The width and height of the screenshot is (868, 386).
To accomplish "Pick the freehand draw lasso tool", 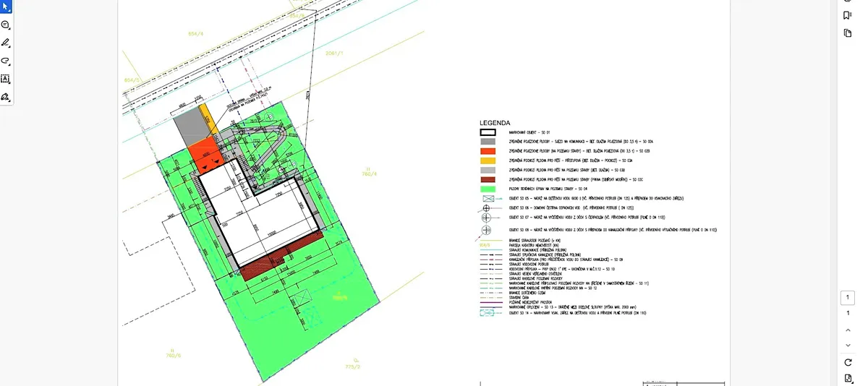I will point(5,61).
